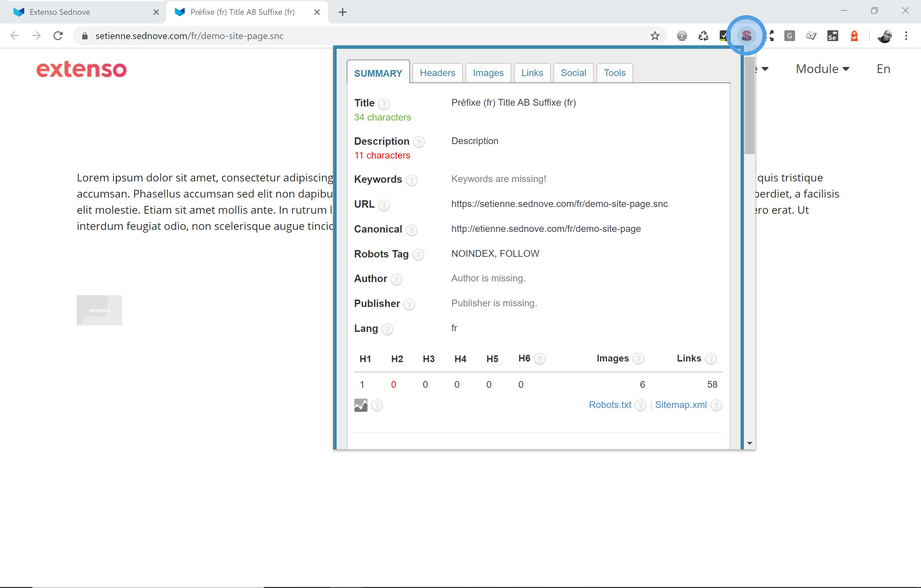Click help icon beside the analytics chart icon
921x588 pixels.
[377, 405]
